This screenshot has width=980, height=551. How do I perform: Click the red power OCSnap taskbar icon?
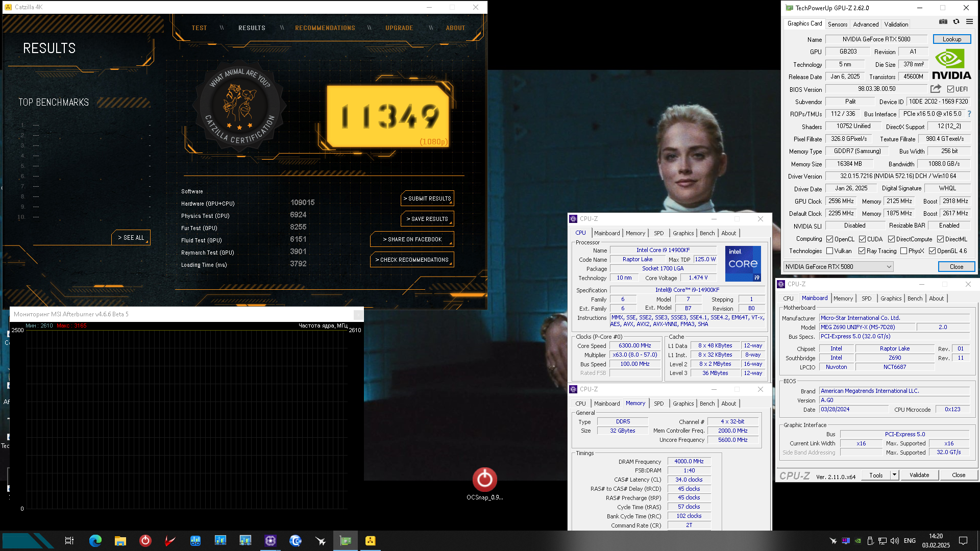click(x=145, y=541)
